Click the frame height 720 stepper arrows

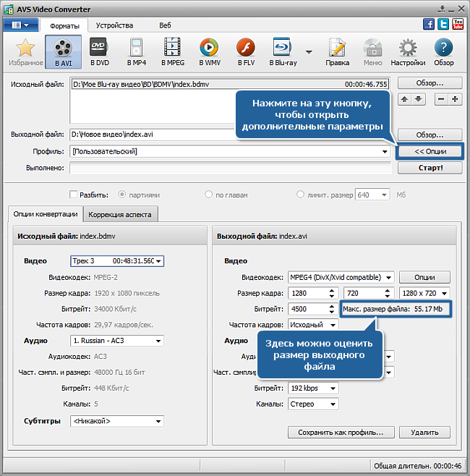[388, 293]
